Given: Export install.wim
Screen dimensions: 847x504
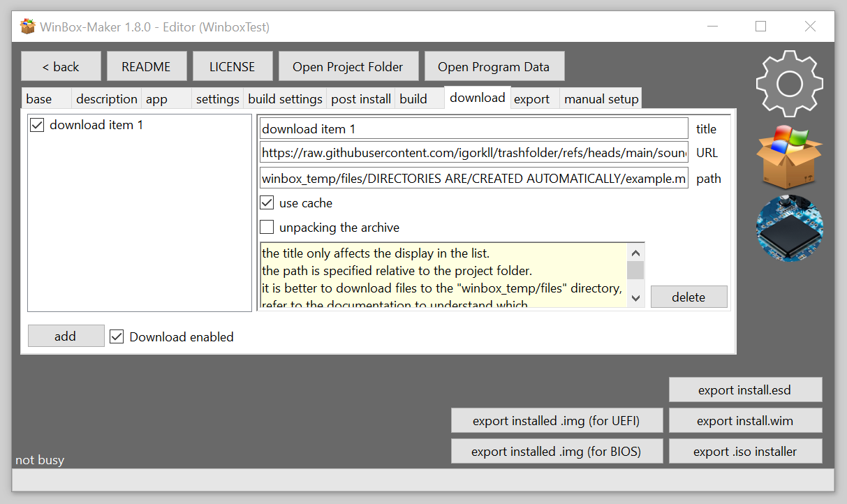Looking at the screenshot, I should (745, 420).
